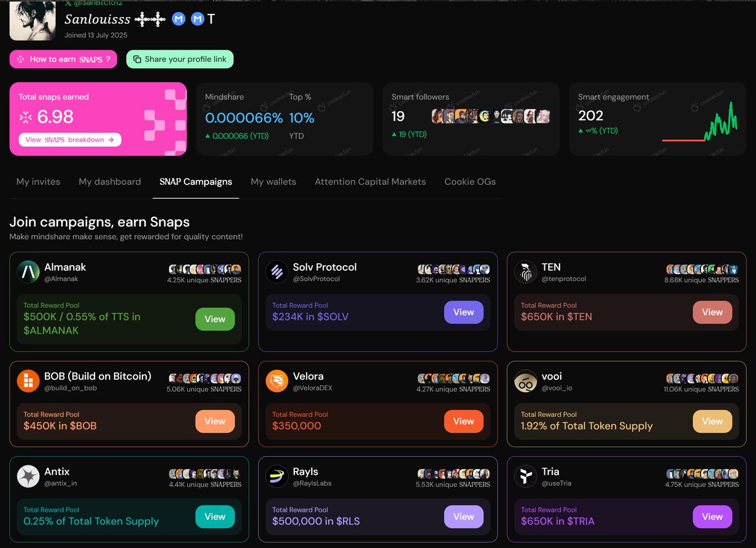Click the 19 Smart followers count
The image size is (756, 548).
398,116
